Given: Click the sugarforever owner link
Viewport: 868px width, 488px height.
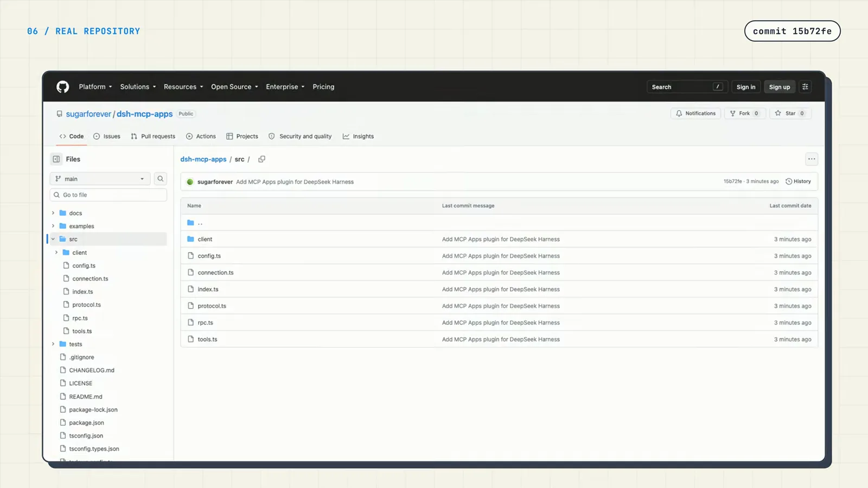Looking at the screenshot, I should 88,114.
